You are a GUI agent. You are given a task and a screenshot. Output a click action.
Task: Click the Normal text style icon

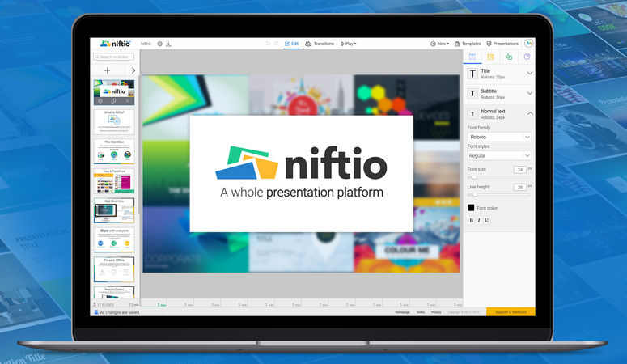[x=472, y=114]
